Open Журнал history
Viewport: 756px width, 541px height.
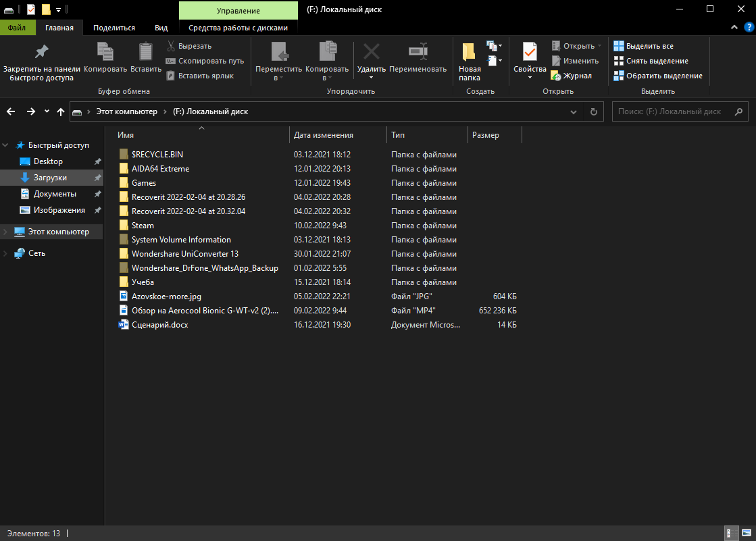tap(572, 76)
